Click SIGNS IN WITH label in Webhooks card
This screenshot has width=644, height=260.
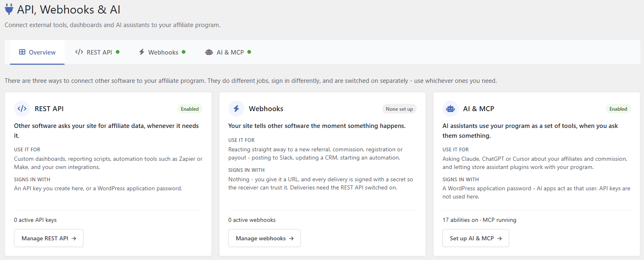[x=246, y=170]
